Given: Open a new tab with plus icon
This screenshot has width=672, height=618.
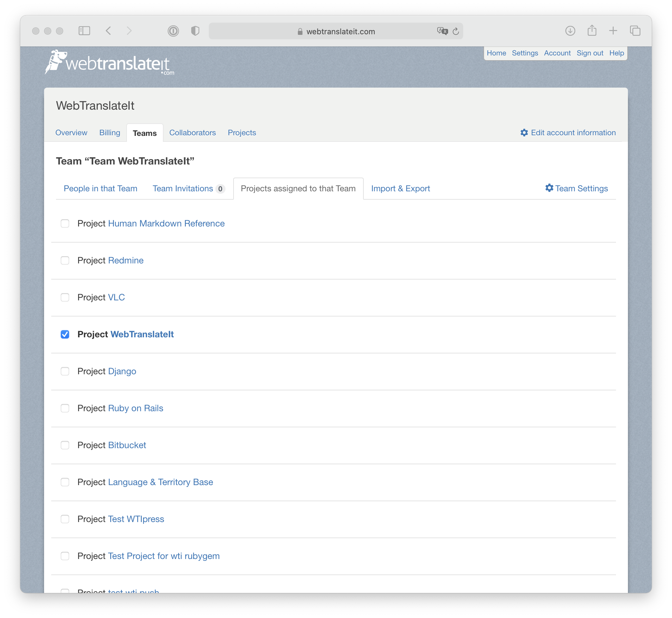Looking at the screenshot, I should 613,31.
